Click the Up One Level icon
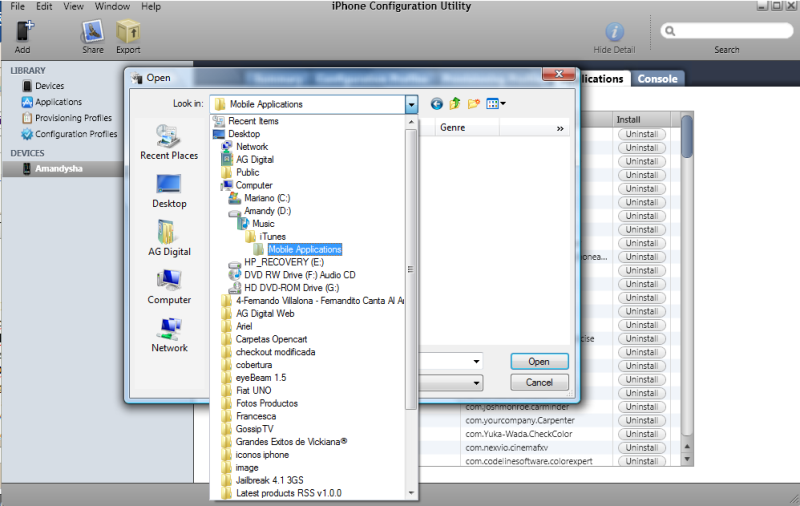800x506 pixels. 455,104
